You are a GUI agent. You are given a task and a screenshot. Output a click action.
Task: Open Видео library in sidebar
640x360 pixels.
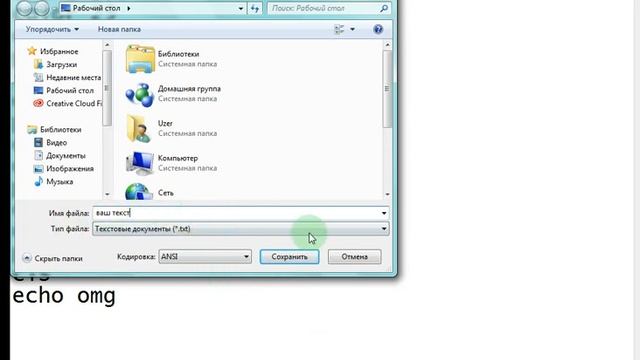56,142
